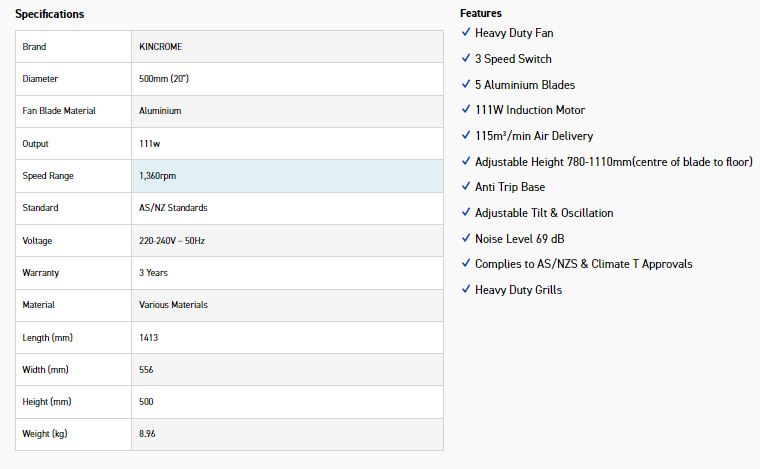
Task: Click the highlighted 1,360rpm speed range cell
Action: pos(160,176)
